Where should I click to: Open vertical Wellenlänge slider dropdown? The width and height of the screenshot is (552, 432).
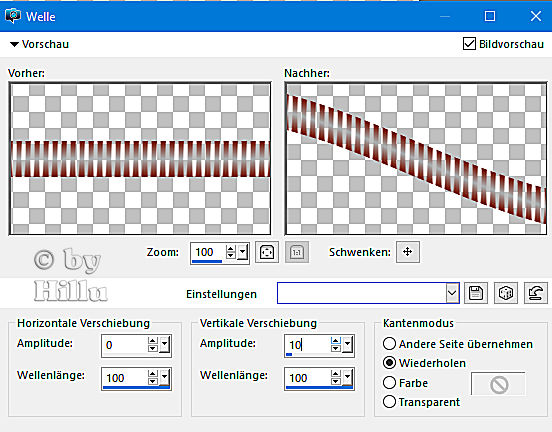pos(347,377)
